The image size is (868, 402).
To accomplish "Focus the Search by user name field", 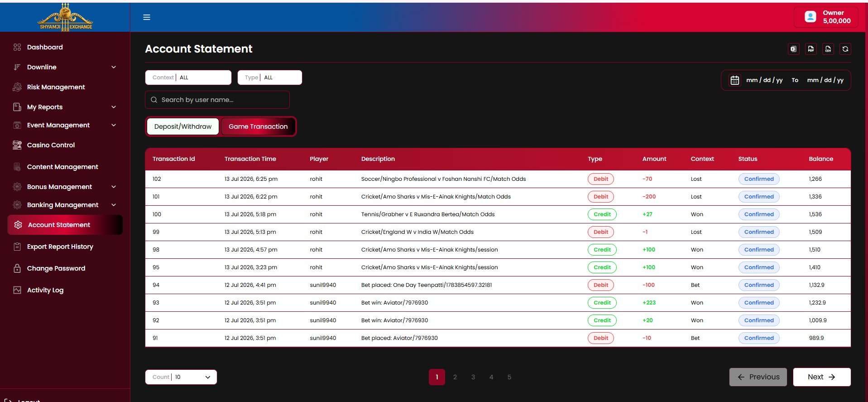I will 217,100.
